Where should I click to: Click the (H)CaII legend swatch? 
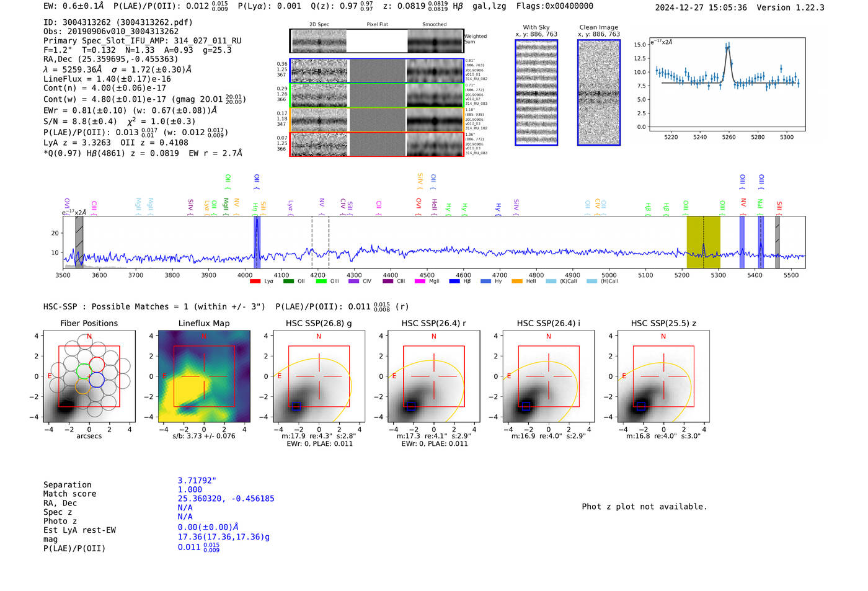click(x=591, y=282)
